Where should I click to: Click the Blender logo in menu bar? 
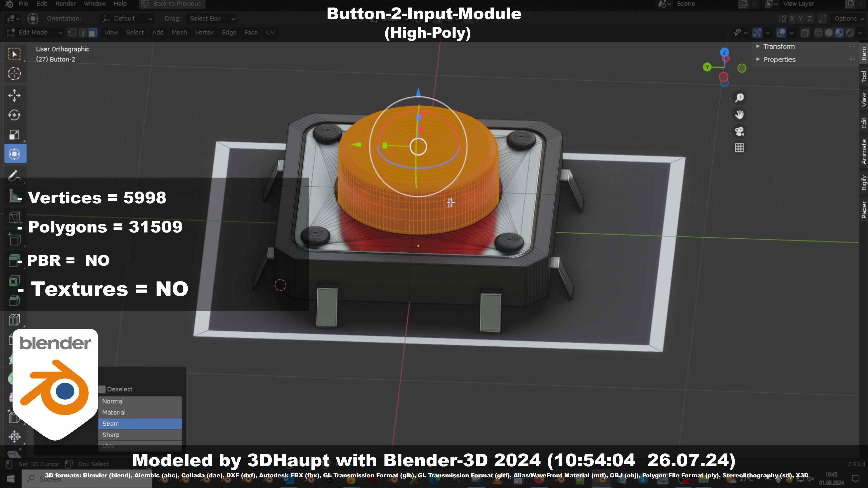(9, 4)
